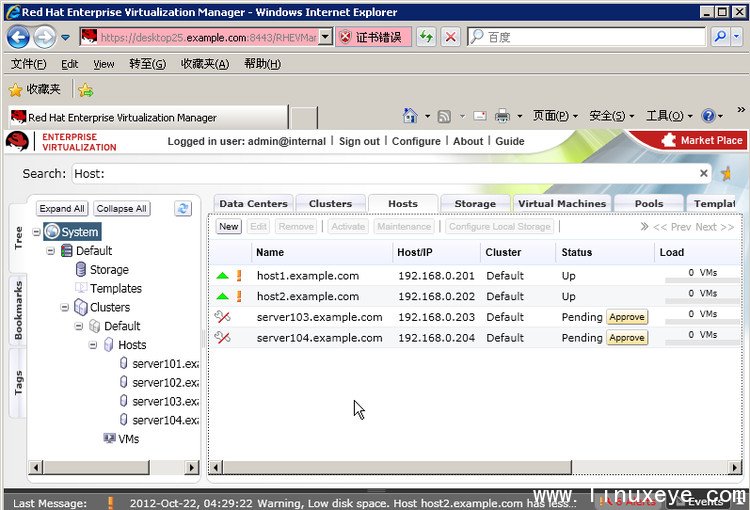Approve host server103.example.com
750x510 pixels.
(627, 317)
